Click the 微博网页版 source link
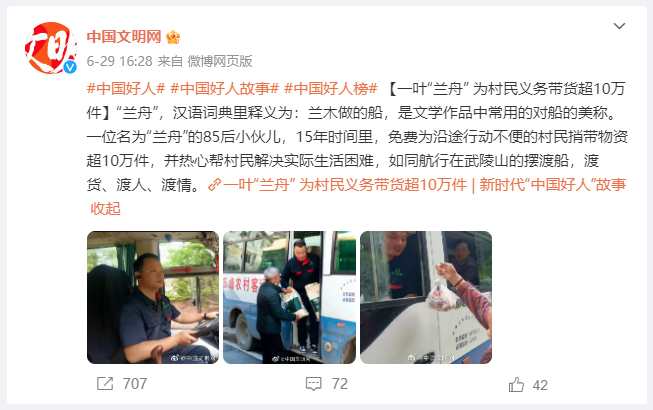Viewport: 653px width, 410px height. [x=220, y=61]
